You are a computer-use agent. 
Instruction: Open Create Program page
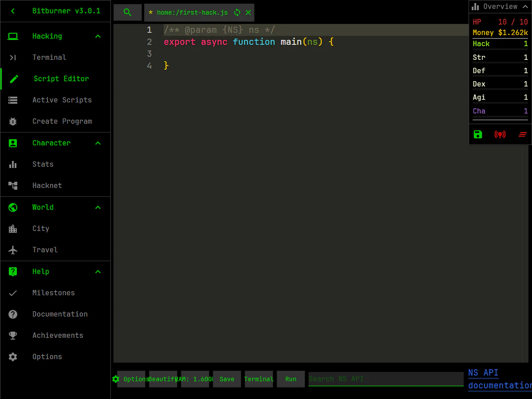tap(55, 121)
